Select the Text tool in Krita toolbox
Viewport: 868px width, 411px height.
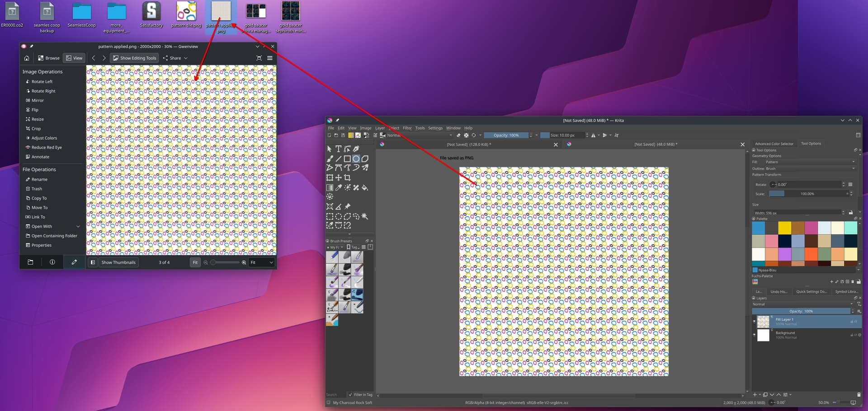(x=338, y=149)
